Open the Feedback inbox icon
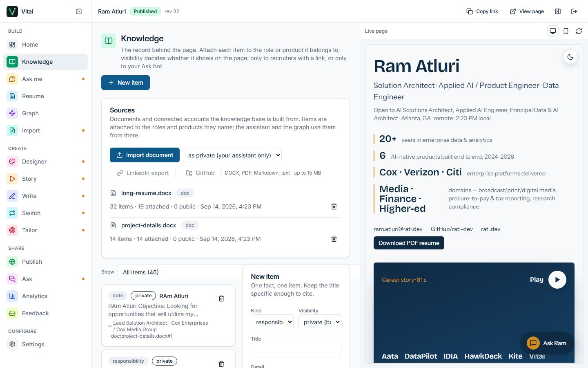Image resolution: width=588 pixels, height=368 pixels. 12,313
